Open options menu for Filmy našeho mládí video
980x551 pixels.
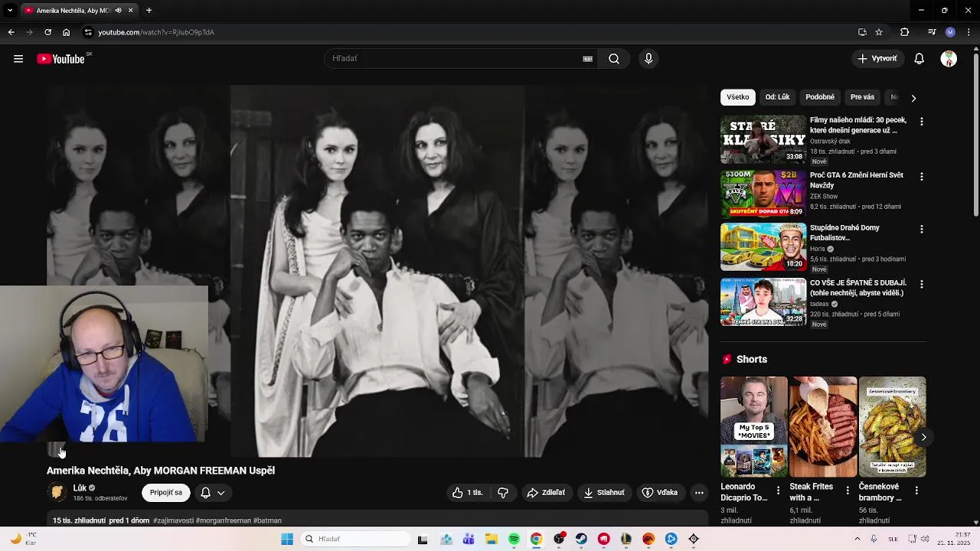pyautogui.click(x=922, y=122)
